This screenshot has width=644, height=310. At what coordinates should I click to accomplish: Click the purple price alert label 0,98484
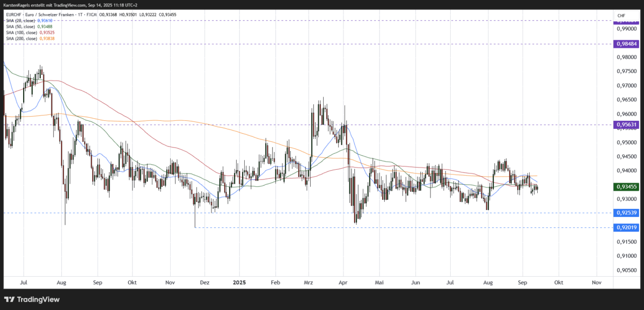pyautogui.click(x=626, y=44)
